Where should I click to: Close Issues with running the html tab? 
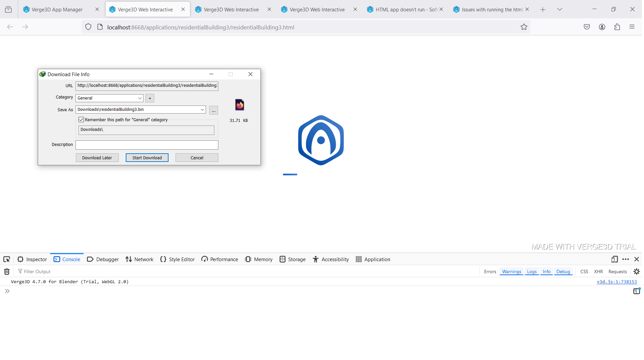[x=527, y=10]
